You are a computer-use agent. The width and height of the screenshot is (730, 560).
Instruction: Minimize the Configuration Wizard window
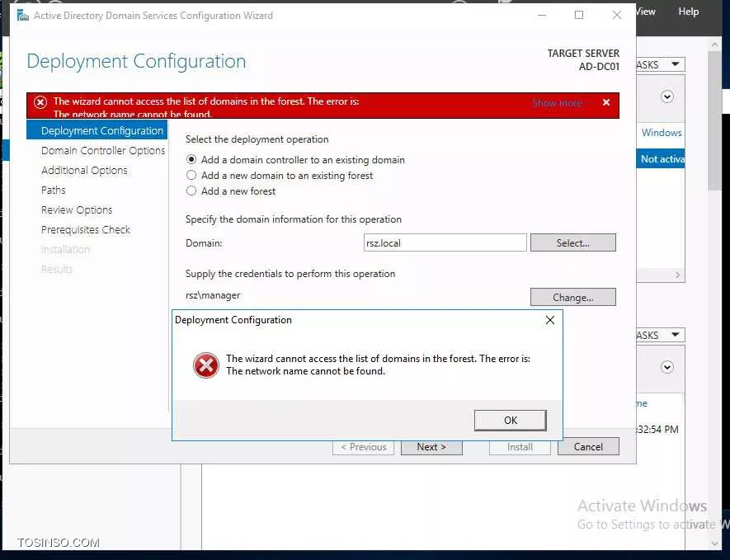pyautogui.click(x=541, y=15)
